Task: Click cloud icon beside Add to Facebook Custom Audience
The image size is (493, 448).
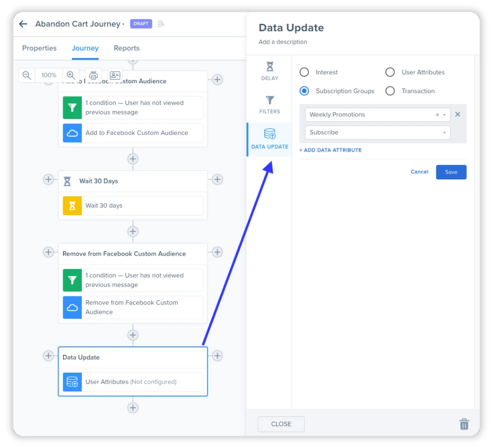Action: 72,133
